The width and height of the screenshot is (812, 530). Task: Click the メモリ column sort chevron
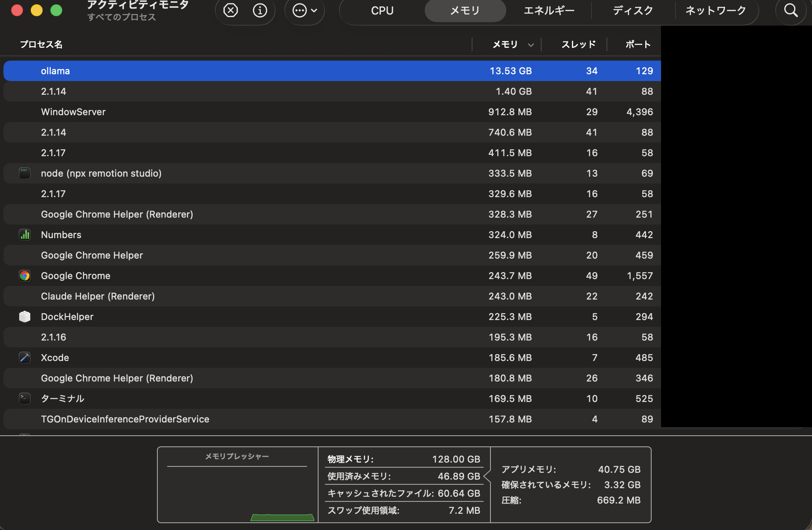pyautogui.click(x=531, y=44)
